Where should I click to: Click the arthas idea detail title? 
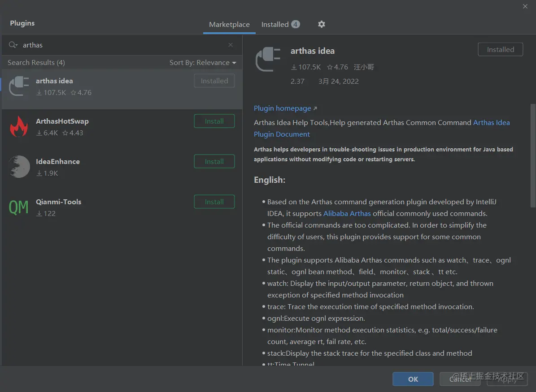coord(313,51)
